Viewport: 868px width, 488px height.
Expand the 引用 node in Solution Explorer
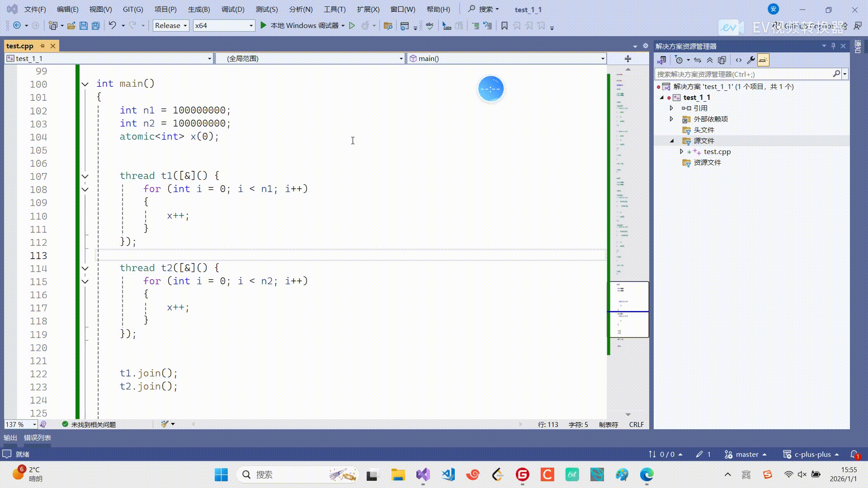point(671,108)
